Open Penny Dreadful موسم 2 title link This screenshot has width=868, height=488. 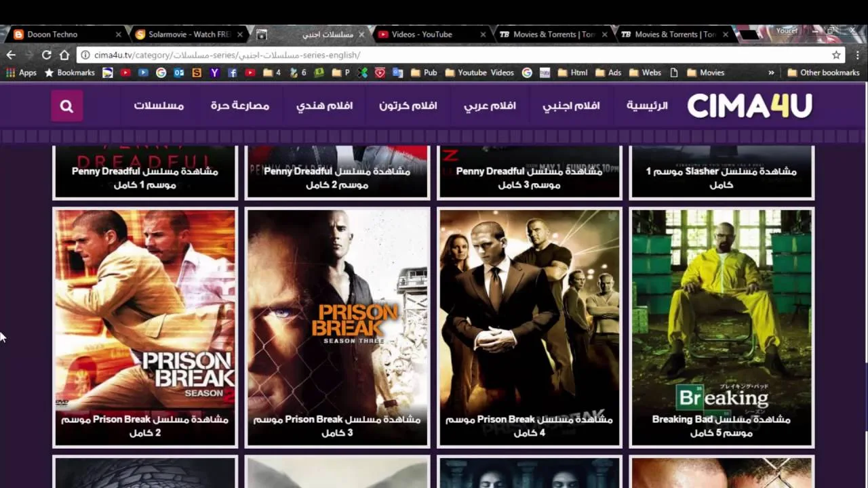[x=337, y=178]
